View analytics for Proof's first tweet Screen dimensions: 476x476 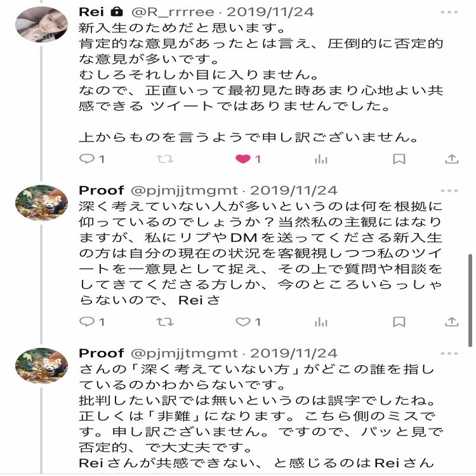point(321,322)
